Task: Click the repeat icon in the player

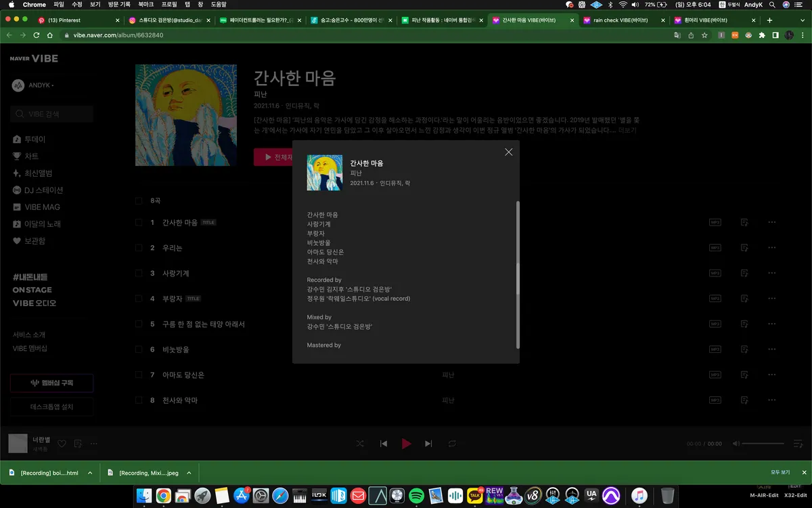Action: [x=452, y=443]
